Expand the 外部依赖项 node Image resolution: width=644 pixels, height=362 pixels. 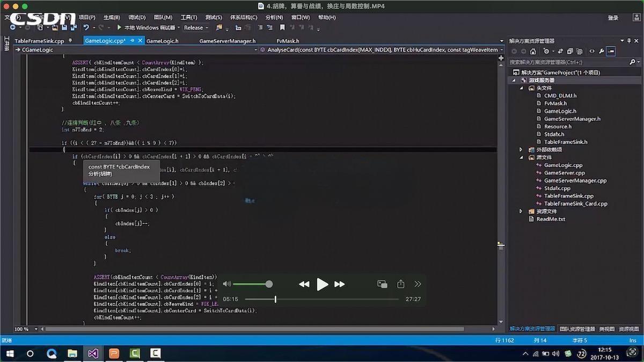(x=521, y=150)
